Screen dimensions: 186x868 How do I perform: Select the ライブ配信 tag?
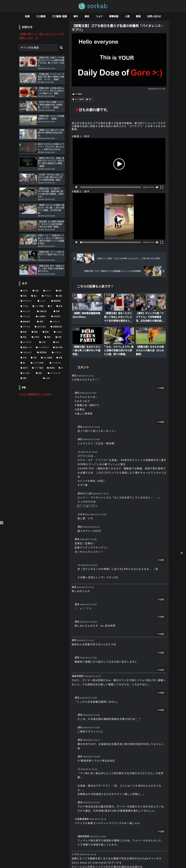pyautogui.click(x=38, y=368)
